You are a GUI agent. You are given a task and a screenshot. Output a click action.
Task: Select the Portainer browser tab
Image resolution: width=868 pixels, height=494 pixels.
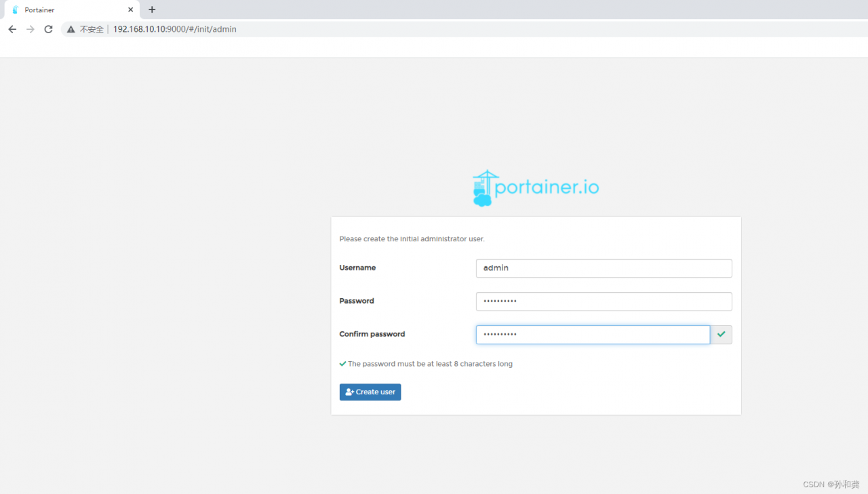[x=72, y=10]
